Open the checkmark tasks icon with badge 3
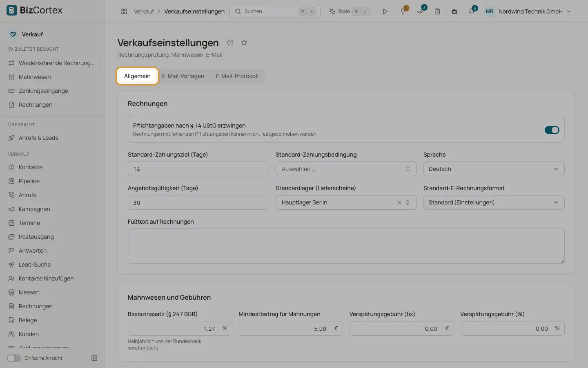This screenshot has width=588, height=368. click(x=420, y=11)
